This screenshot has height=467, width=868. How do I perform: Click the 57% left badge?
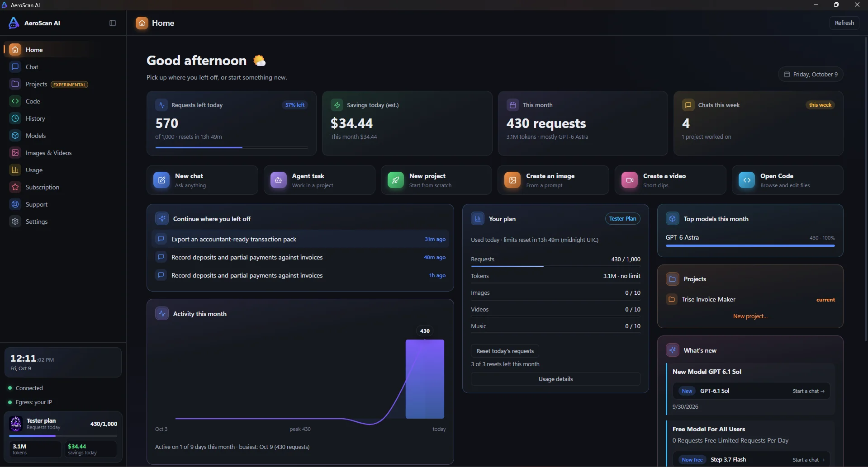(295, 105)
